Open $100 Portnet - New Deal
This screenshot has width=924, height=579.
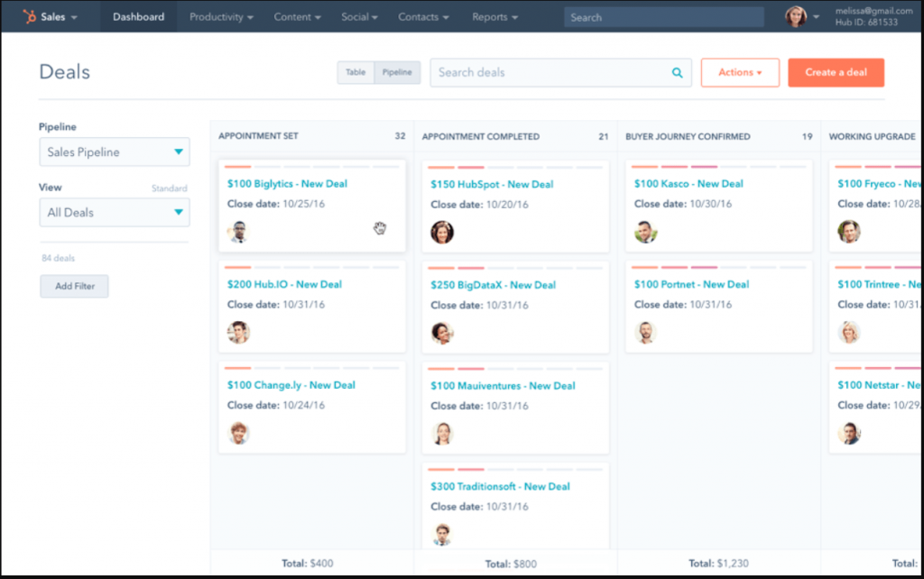point(691,284)
